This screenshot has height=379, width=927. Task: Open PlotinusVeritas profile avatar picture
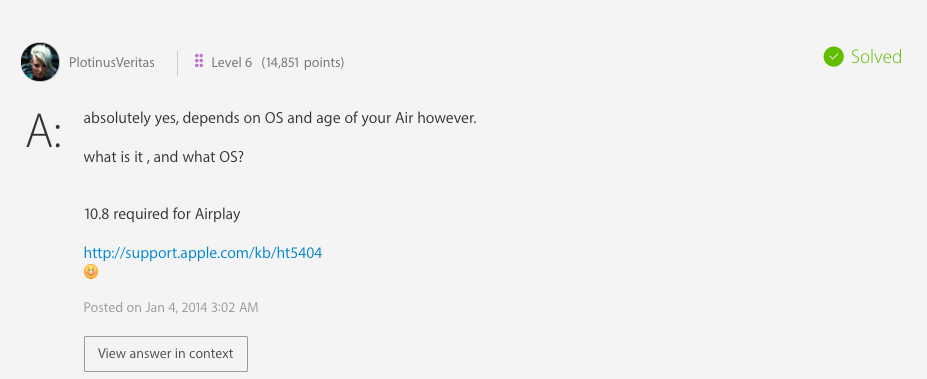coord(40,62)
